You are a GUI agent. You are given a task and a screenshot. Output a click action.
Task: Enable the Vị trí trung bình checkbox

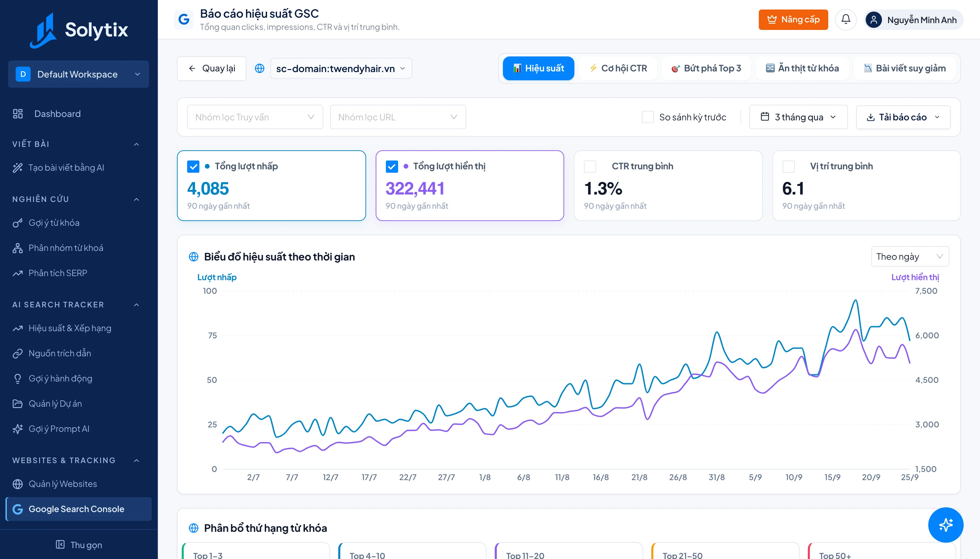click(789, 166)
